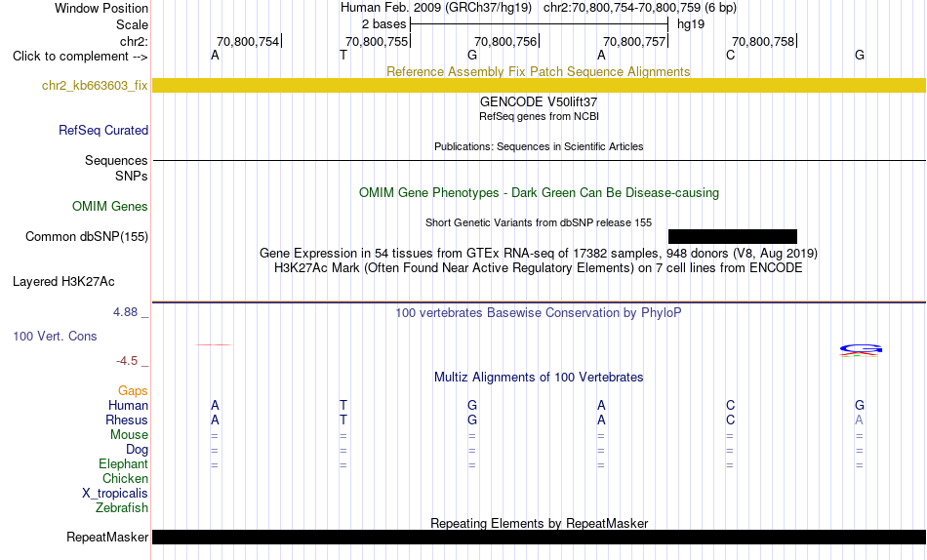
Task: Click the position label 70,800,757
Action: pyautogui.click(x=634, y=41)
